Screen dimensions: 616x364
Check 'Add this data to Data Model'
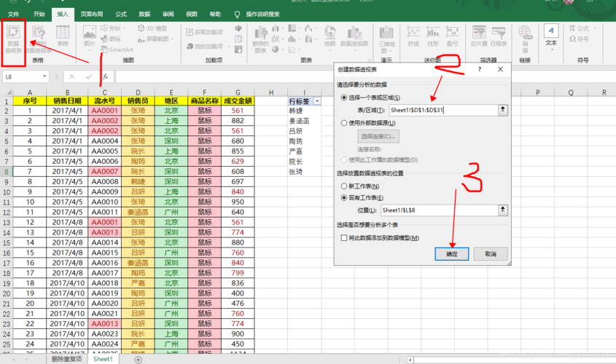344,238
